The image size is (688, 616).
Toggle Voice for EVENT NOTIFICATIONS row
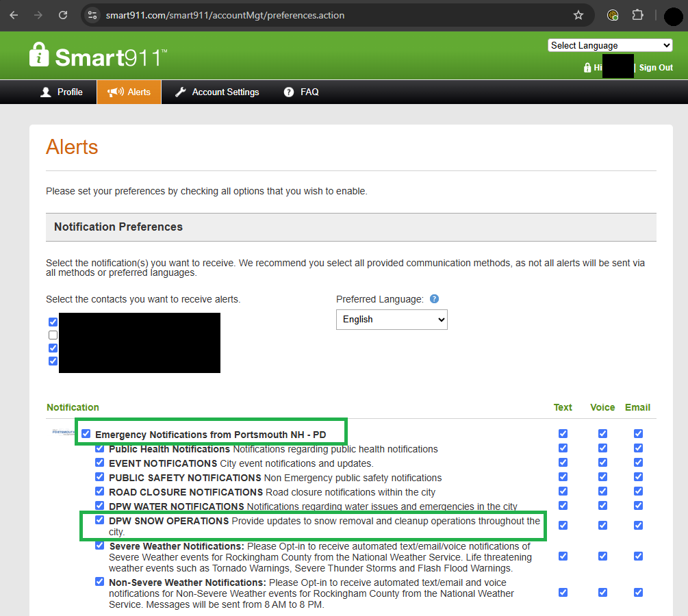(603, 463)
